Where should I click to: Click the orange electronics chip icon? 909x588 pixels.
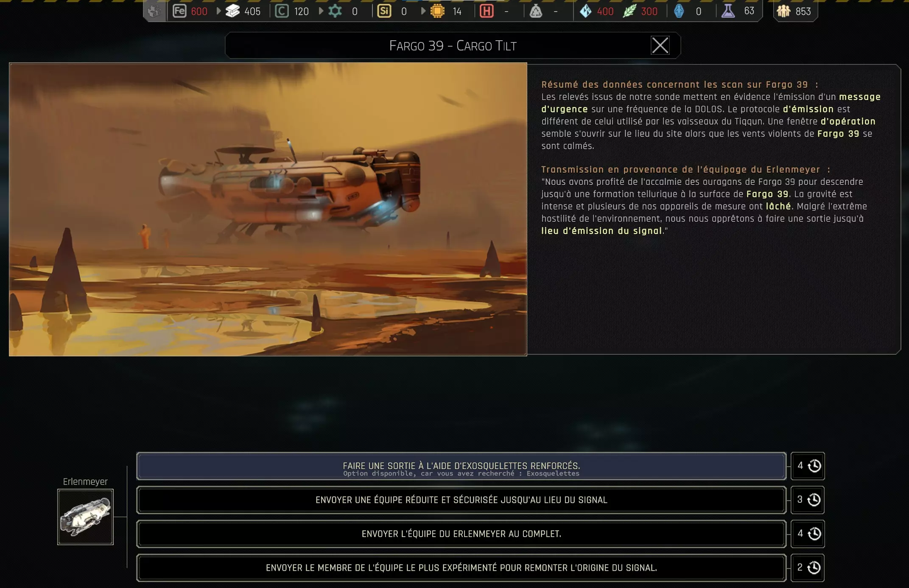click(437, 11)
